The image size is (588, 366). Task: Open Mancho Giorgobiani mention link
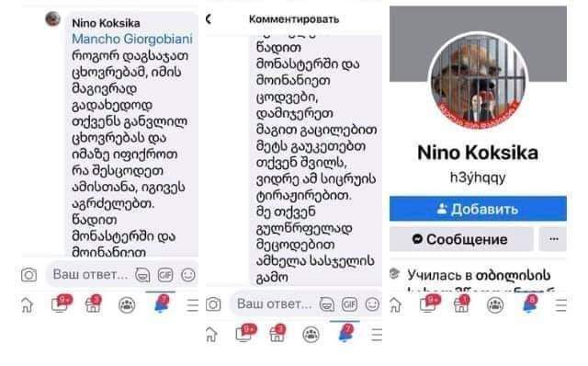pyautogui.click(x=132, y=39)
